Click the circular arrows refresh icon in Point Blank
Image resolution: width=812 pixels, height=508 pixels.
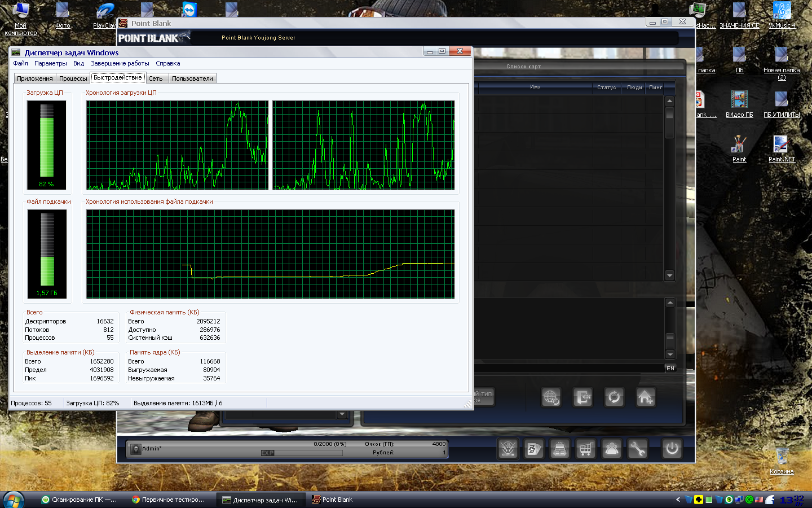(x=614, y=397)
